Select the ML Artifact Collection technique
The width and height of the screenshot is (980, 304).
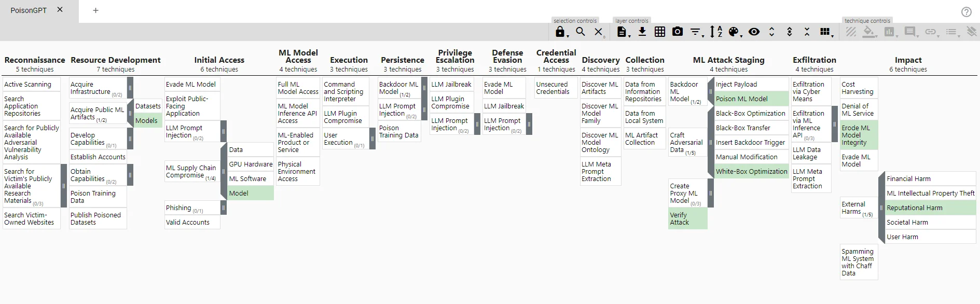[645, 139]
